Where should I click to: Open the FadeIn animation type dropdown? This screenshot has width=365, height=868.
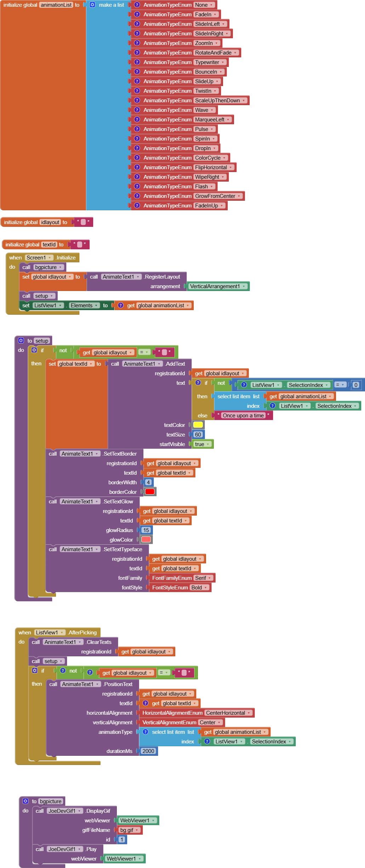coord(206,15)
